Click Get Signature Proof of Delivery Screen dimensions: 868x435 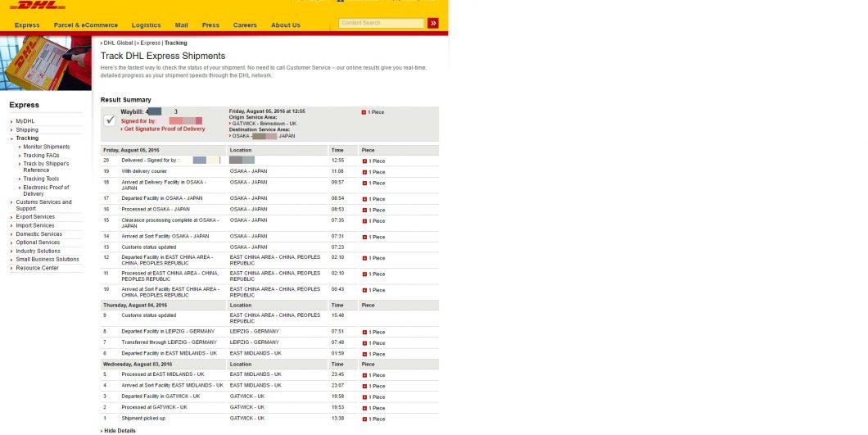click(165, 129)
